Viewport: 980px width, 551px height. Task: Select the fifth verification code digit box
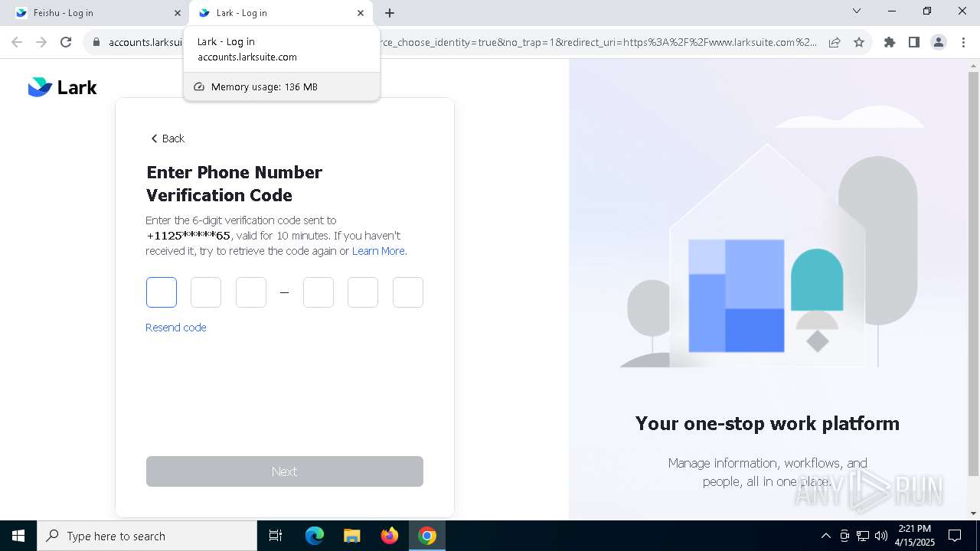tap(363, 292)
